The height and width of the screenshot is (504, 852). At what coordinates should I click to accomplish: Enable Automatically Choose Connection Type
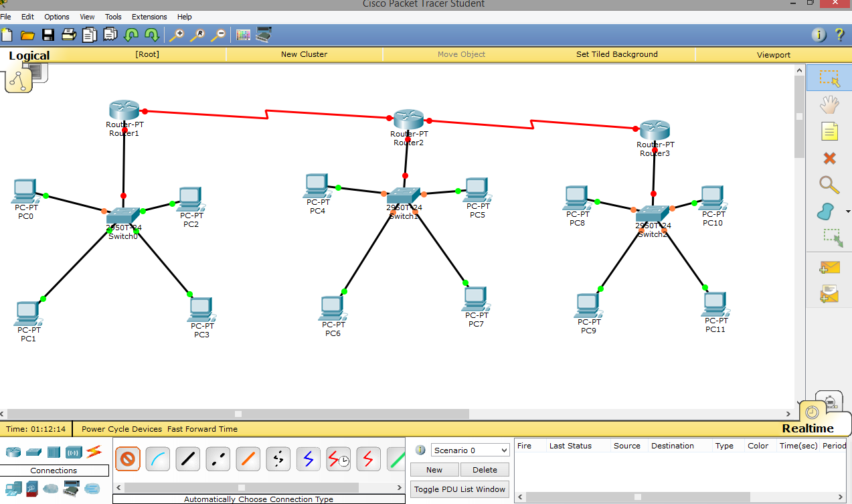[127, 458]
